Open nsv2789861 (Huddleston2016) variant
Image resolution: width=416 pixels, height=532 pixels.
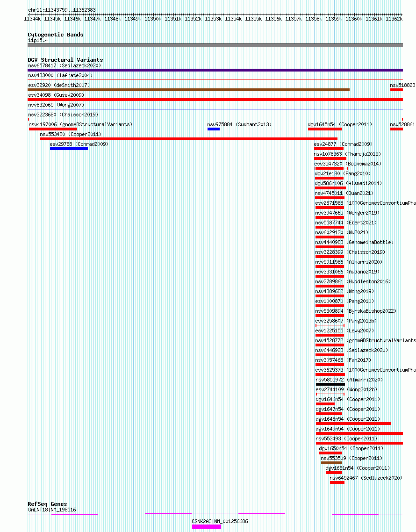[x=353, y=282]
